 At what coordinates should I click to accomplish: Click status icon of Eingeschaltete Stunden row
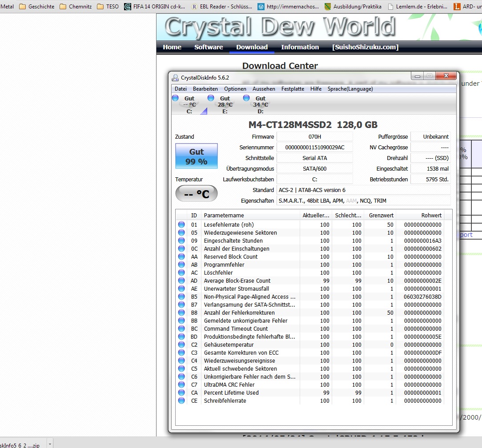coord(181,240)
